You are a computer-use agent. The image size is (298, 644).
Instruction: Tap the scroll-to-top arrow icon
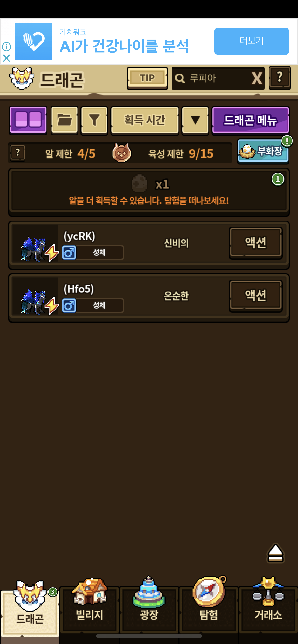click(275, 553)
